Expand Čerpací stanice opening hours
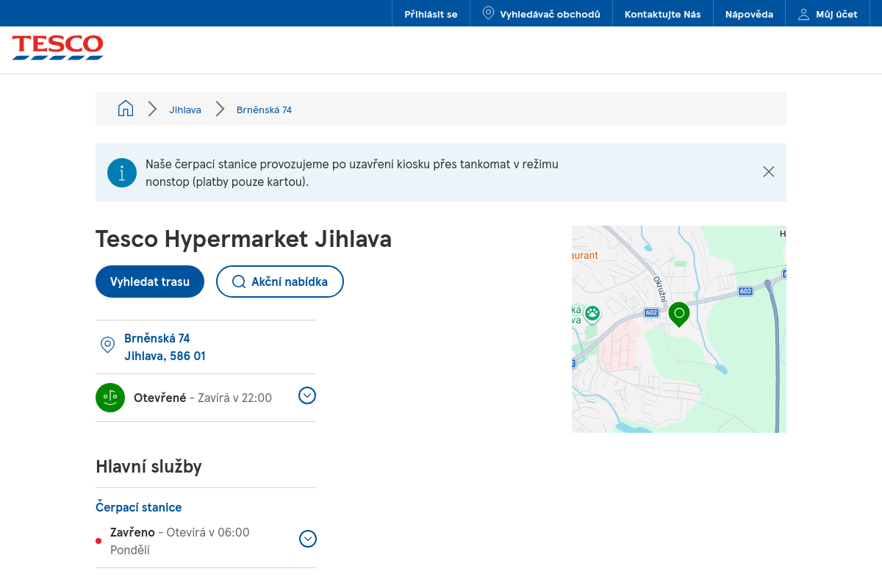This screenshot has width=882, height=588. pyautogui.click(x=308, y=539)
